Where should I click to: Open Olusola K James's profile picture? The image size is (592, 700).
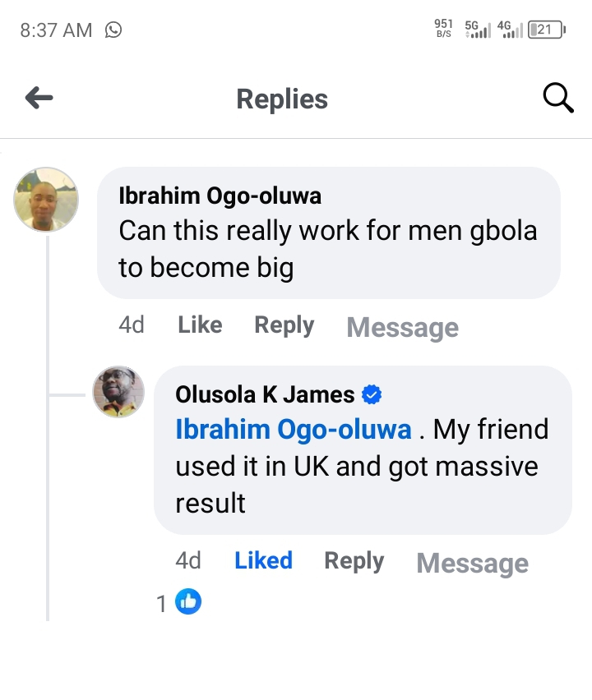tap(118, 392)
